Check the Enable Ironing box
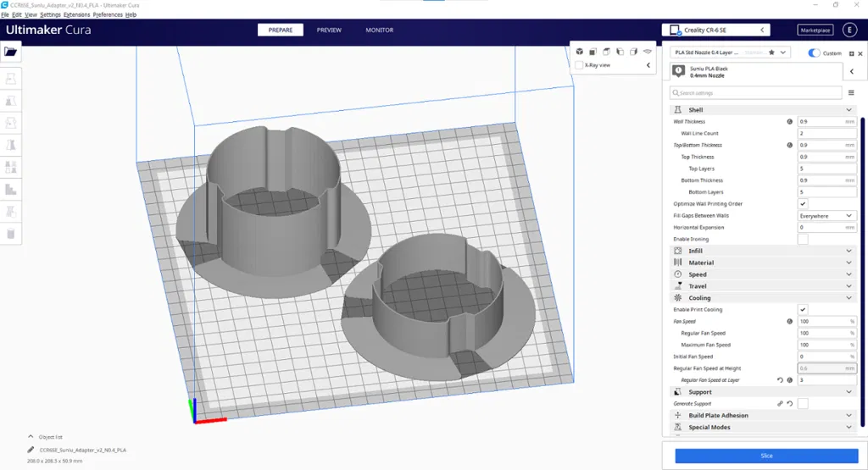This screenshot has width=868, height=470. coord(802,240)
